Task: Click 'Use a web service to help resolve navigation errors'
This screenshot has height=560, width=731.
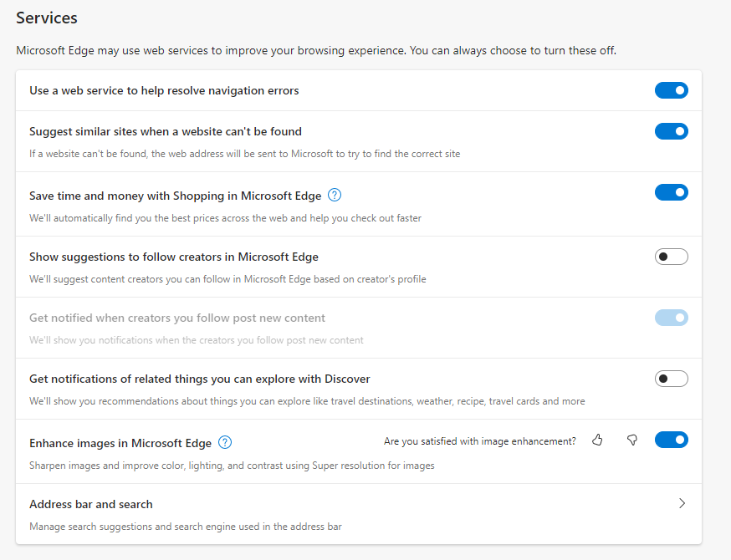Action: tap(164, 90)
